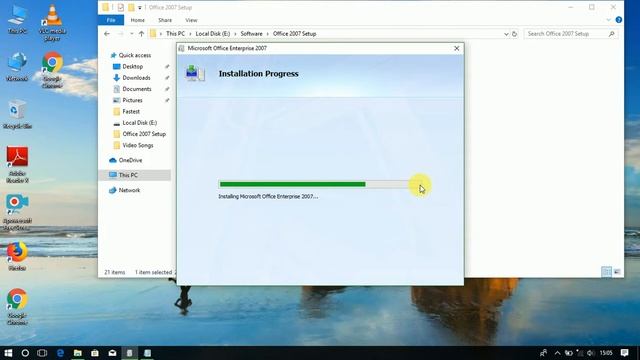This screenshot has height=360, width=640.
Task: Click the installation progress bar
Action: [x=320, y=184]
